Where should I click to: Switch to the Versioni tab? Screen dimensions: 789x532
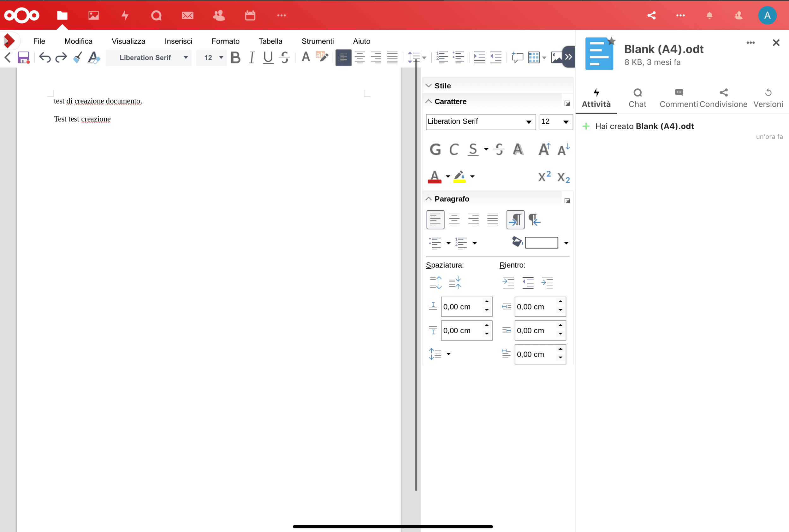[x=768, y=98]
